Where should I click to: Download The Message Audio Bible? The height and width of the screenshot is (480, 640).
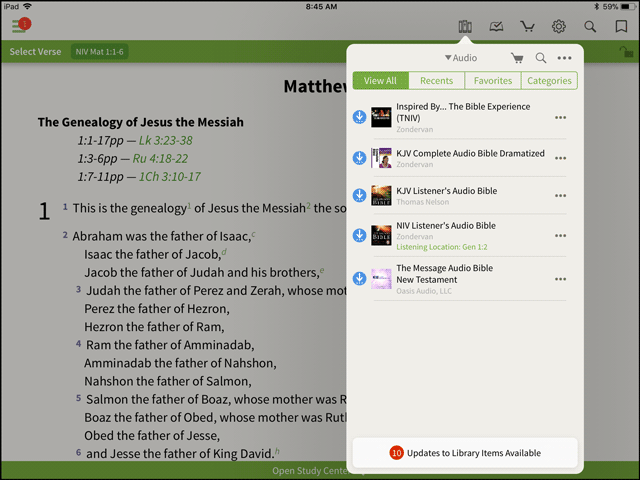pos(359,279)
